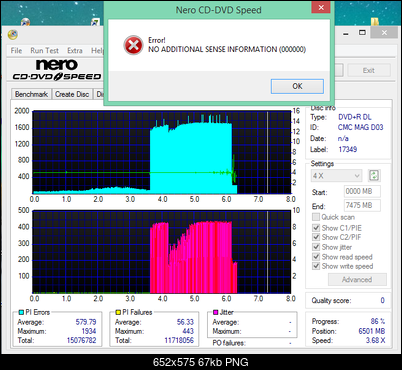This screenshot has height=370, width=402.
Task: Click the scan settings icon beside speed dropdown
Action: (374, 175)
